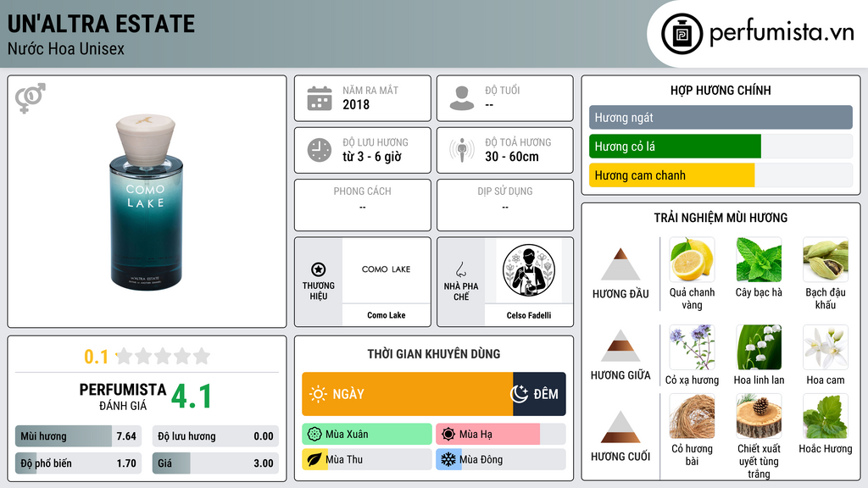This screenshot has width=868, height=488.
Task: Click the orange 0.1 user rating
Action: tap(96, 357)
